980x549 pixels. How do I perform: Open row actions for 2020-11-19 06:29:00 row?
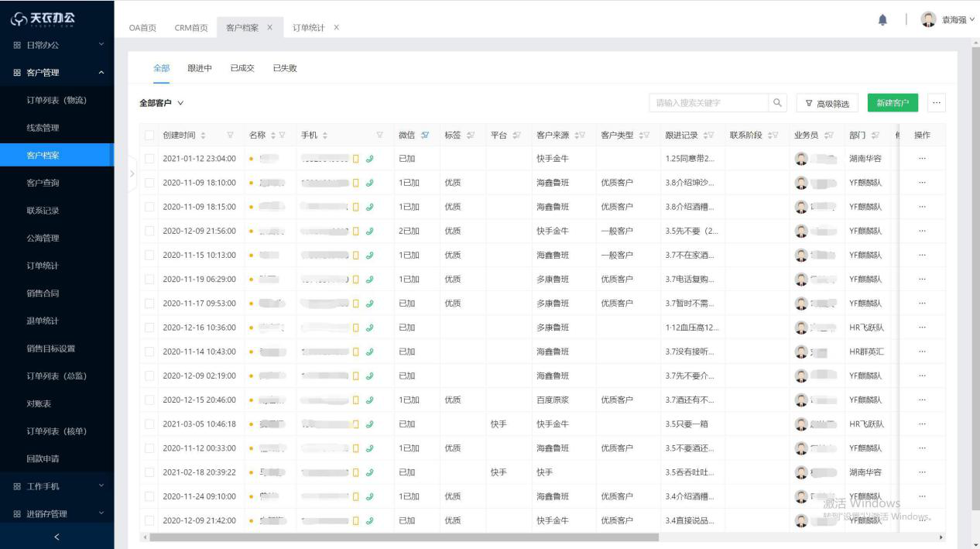(x=922, y=279)
